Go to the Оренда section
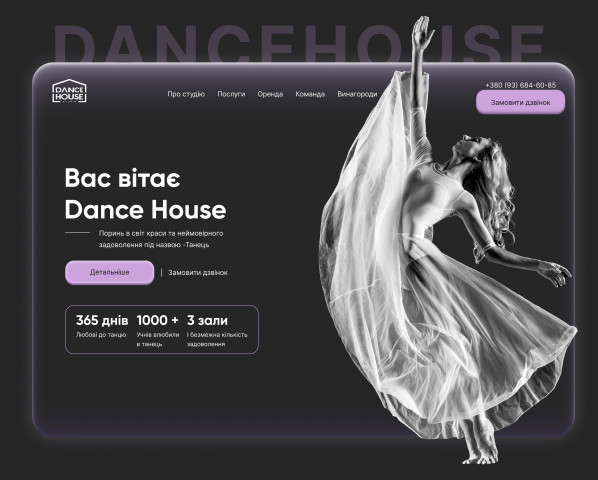Image resolution: width=598 pixels, height=480 pixels. (270, 94)
